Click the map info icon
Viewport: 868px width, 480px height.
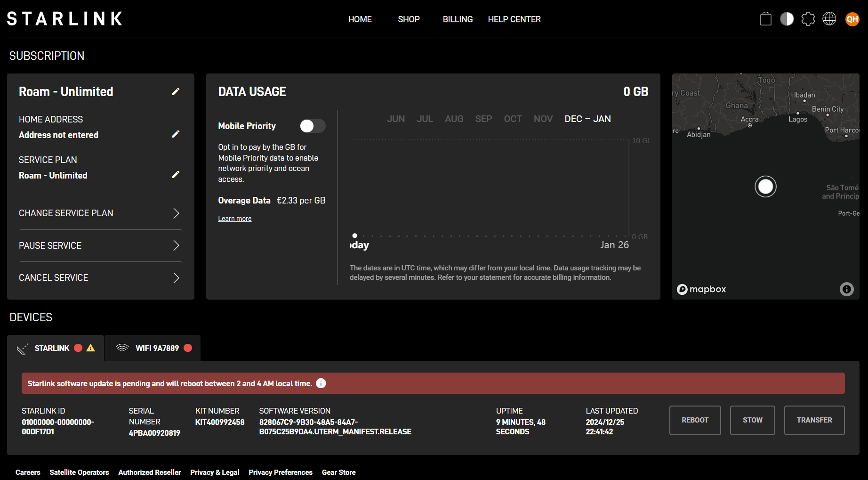pyautogui.click(x=847, y=289)
